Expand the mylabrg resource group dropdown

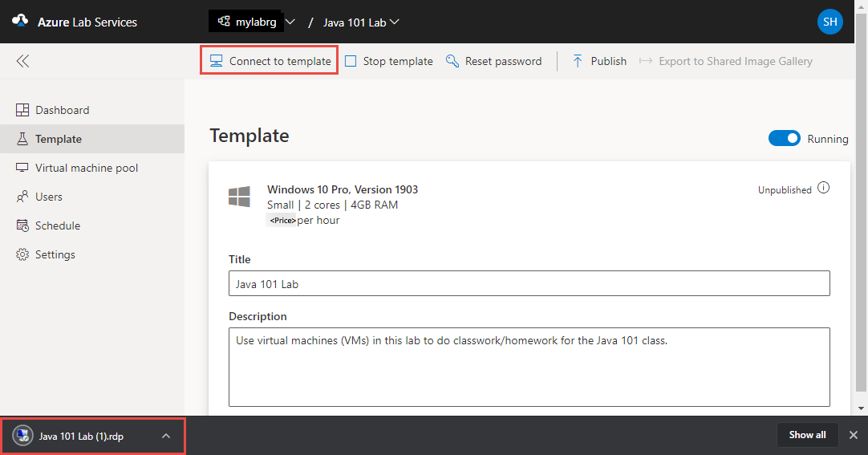click(290, 22)
